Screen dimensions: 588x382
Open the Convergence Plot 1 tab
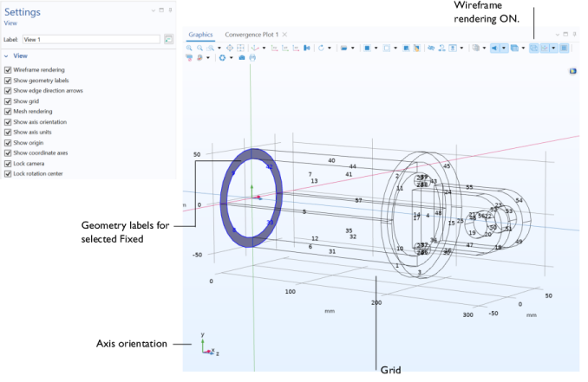coord(252,35)
